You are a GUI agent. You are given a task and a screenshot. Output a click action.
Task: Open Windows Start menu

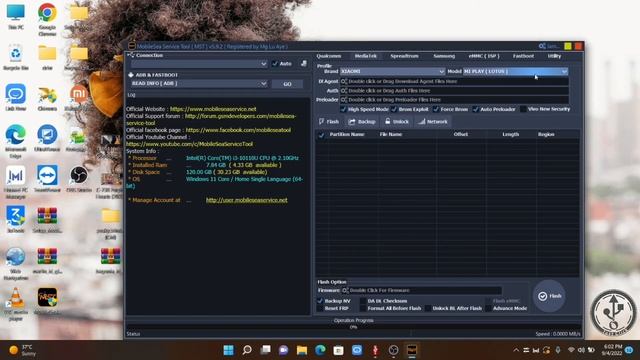pyautogui.click(x=229, y=350)
